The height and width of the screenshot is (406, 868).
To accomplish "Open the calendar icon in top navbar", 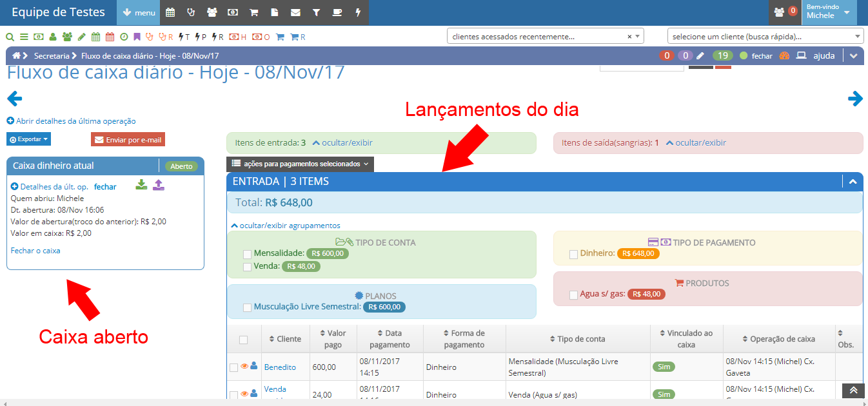I will tap(170, 12).
